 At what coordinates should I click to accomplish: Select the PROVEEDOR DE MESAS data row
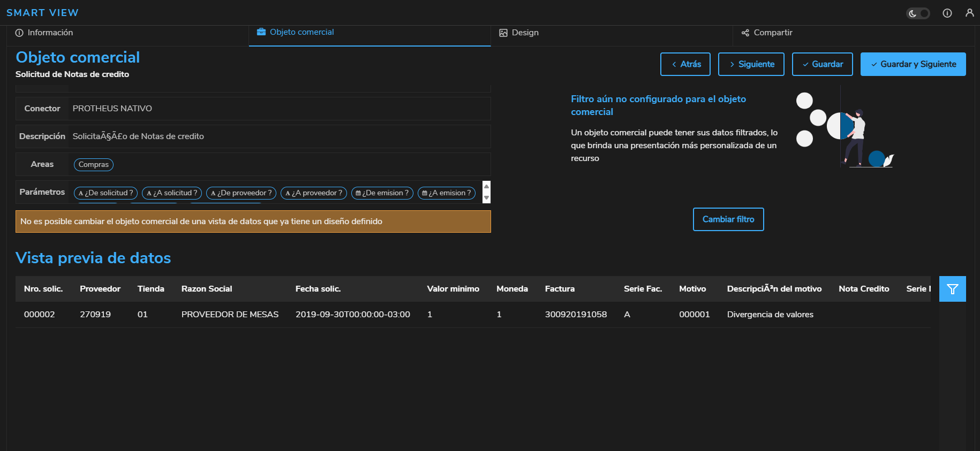click(x=230, y=315)
